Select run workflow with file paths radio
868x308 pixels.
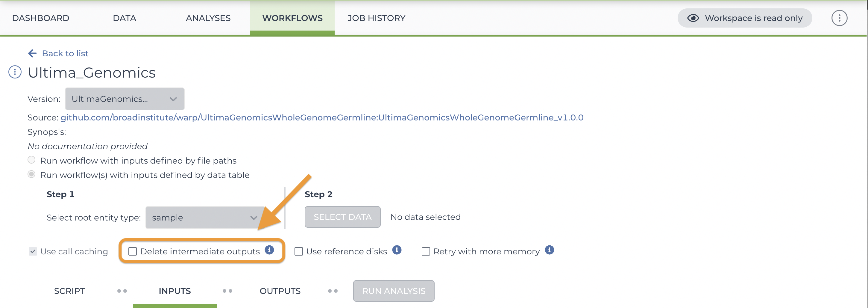point(31,160)
